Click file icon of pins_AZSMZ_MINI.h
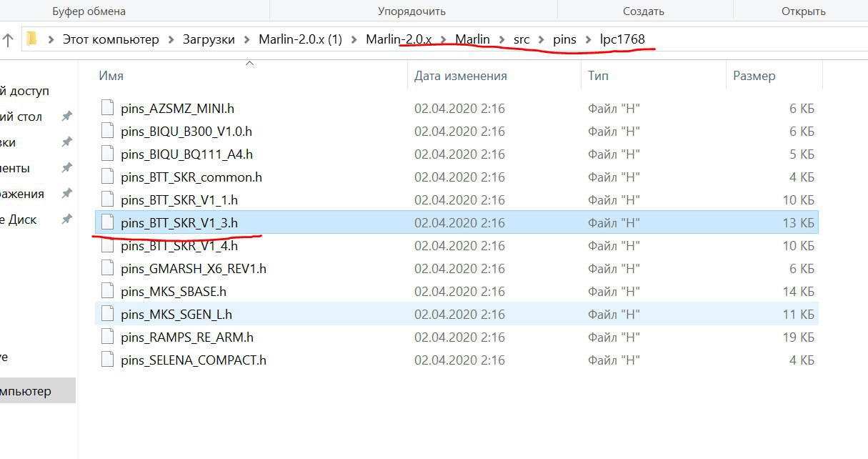Screen dimensions: 868x459 point(107,109)
